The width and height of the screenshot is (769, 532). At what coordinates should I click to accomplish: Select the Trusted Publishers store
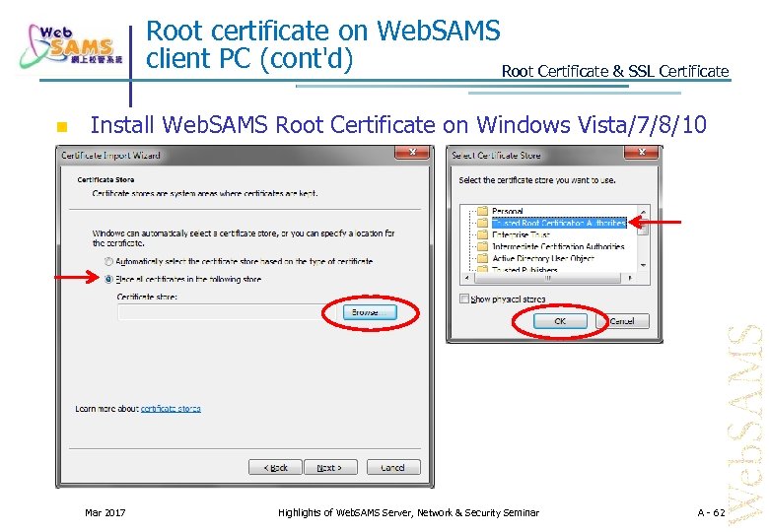pyautogui.click(x=524, y=269)
